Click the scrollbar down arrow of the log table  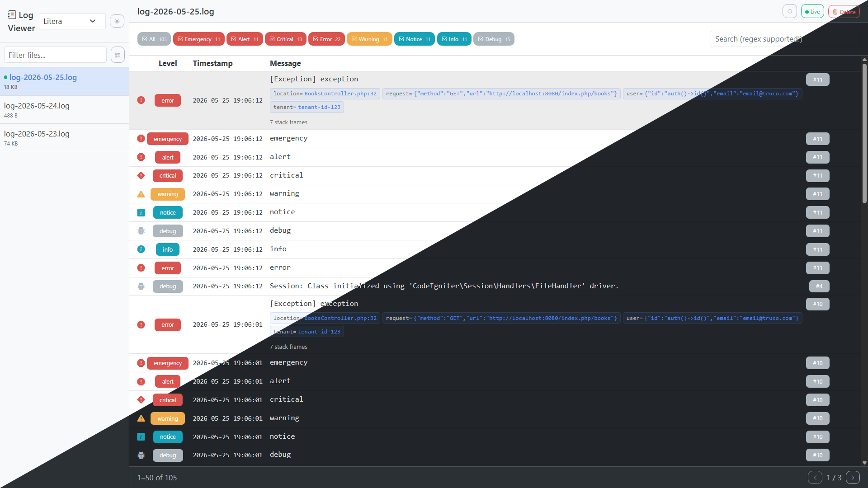click(x=864, y=463)
